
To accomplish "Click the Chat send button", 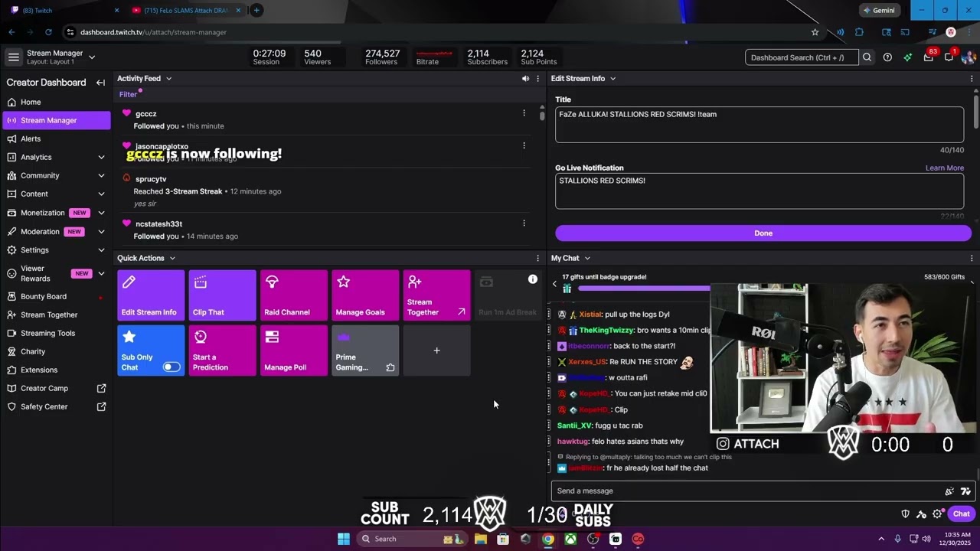I will tap(962, 514).
